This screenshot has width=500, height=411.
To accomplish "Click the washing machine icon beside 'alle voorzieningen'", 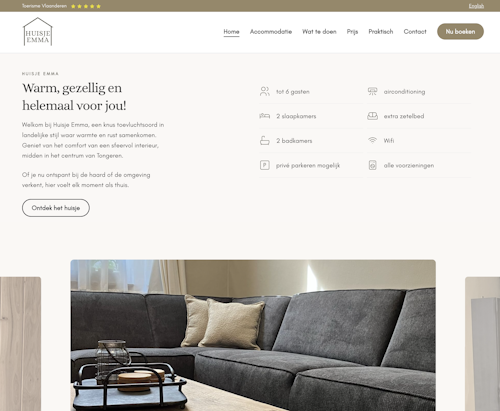I will pyautogui.click(x=372, y=165).
